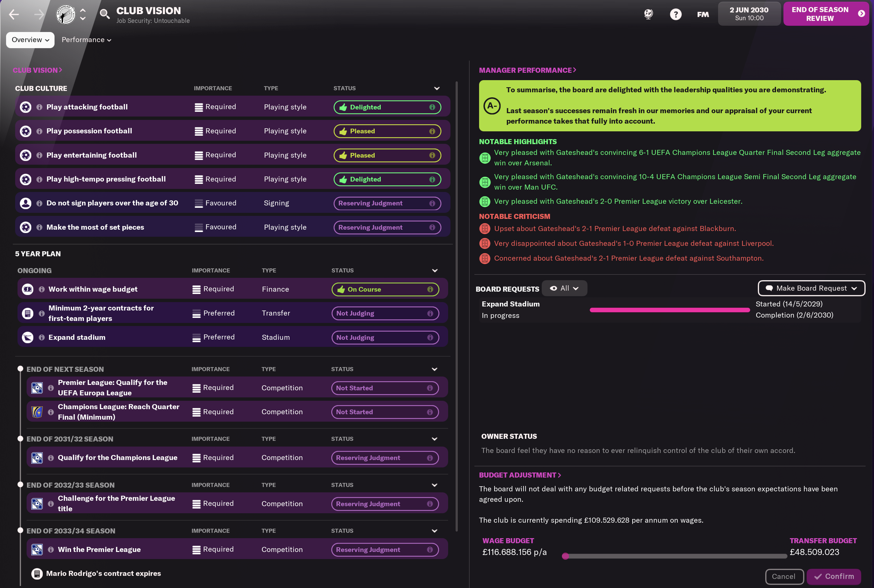Click match icon for Arsenal quarter final highlight
The height and width of the screenshot is (588, 874).
pos(484,158)
